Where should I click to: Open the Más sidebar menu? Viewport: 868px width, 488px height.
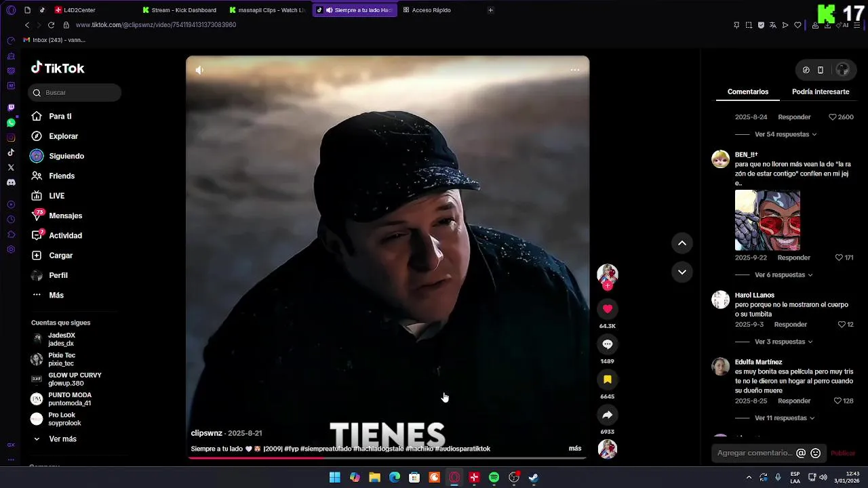pyautogui.click(x=48, y=296)
